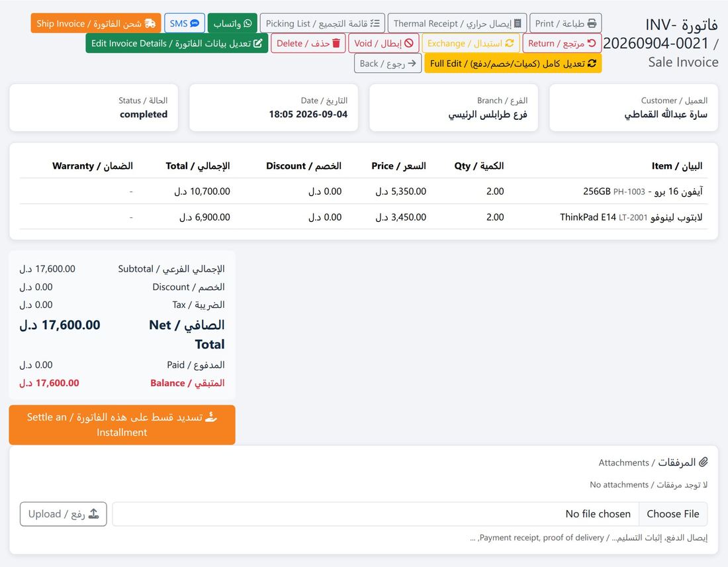This screenshot has height=567, width=728.
Task: Click the Picking List checklist icon
Action: click(x=375, y=23)
